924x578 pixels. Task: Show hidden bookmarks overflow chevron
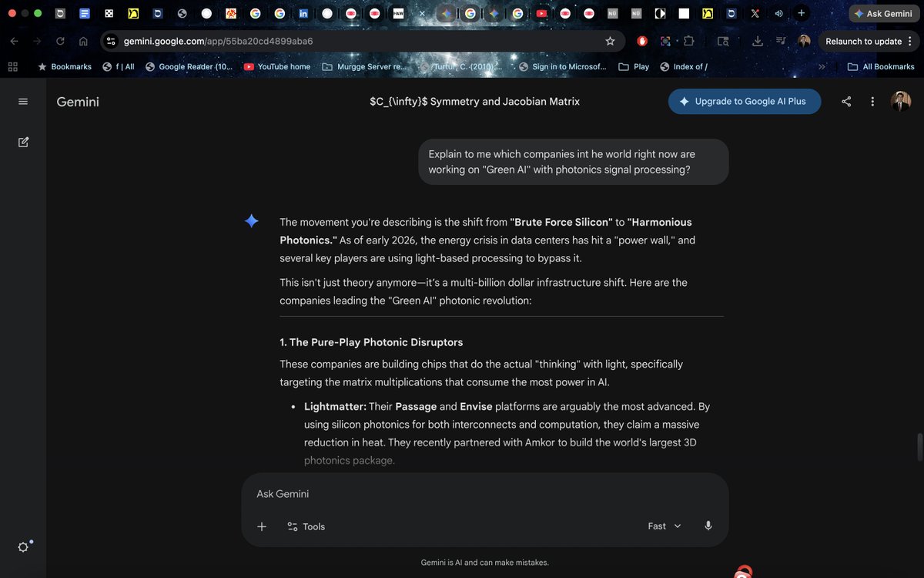coord(821,67)
